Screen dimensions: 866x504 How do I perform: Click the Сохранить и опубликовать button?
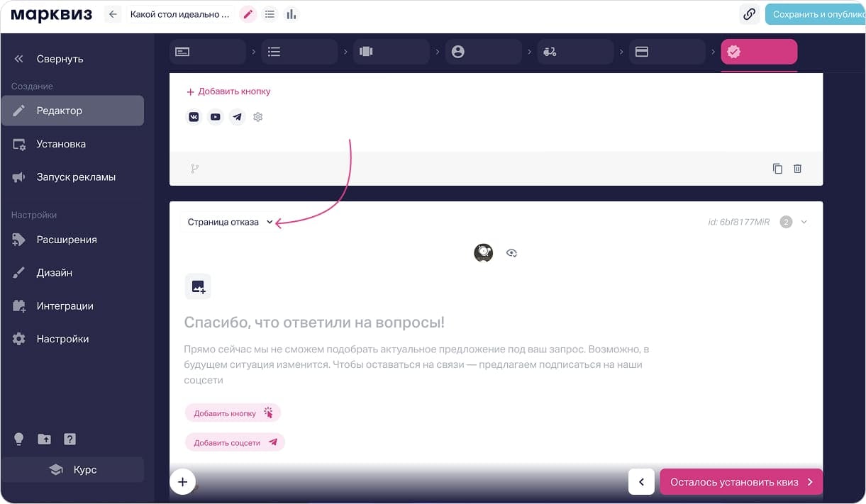pos(816,14)
